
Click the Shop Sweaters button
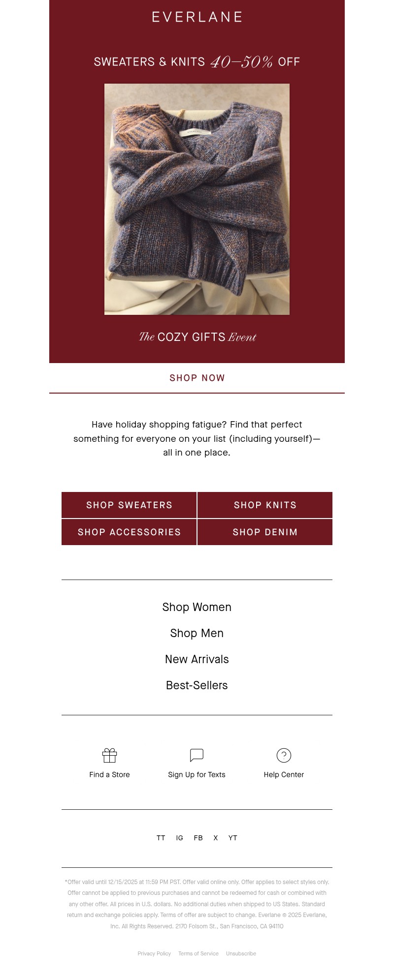(129, 505)
